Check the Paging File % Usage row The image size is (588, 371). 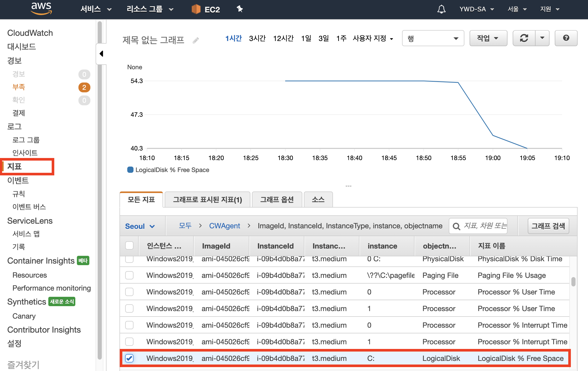[x=129, y=275]
